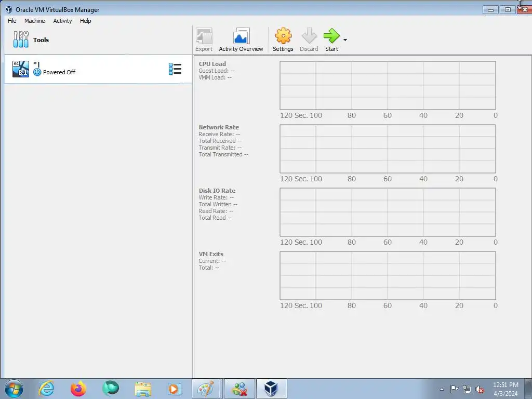532x399 pixels.
Task: Click the VMM Load value label
Action: [x=215, y=77]
